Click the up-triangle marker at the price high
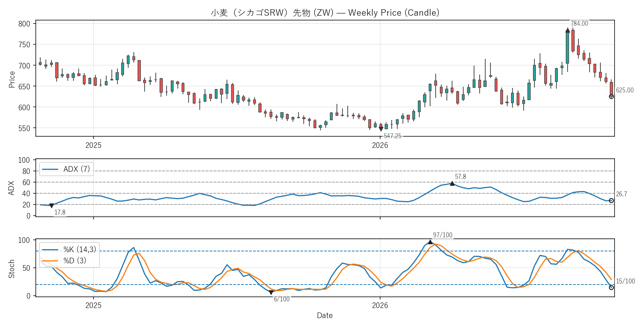Image resolution: width=644 pixels, height=327 pixels. click(x=568, y=30)
